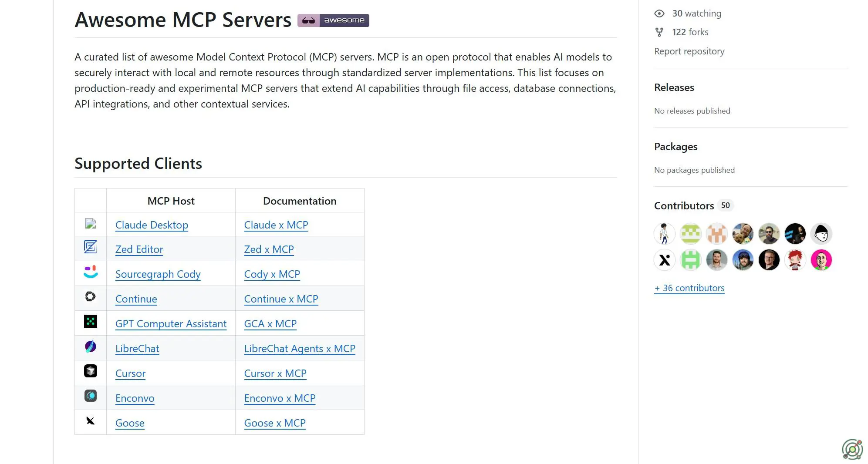Click the GPT Computer Assistant dotted logo

pos(91,321)
